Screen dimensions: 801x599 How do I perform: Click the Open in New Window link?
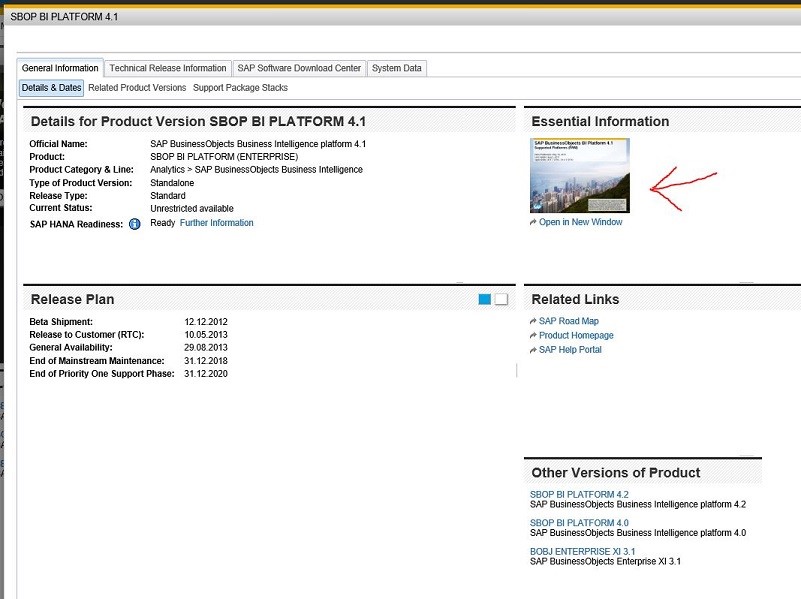(580, 222)
